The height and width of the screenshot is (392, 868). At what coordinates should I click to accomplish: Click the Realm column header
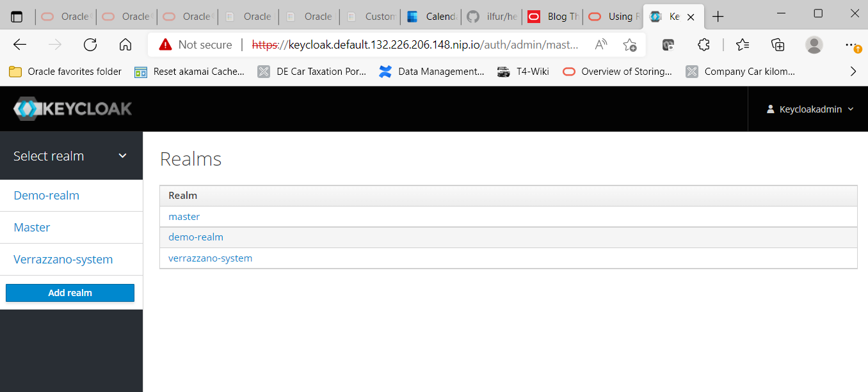point(183,196)
